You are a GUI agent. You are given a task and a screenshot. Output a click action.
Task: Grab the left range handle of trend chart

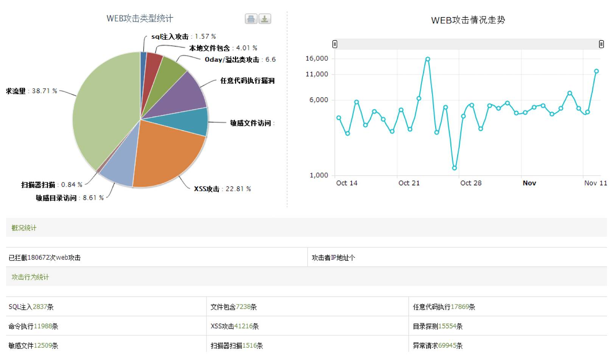point(335,44)
